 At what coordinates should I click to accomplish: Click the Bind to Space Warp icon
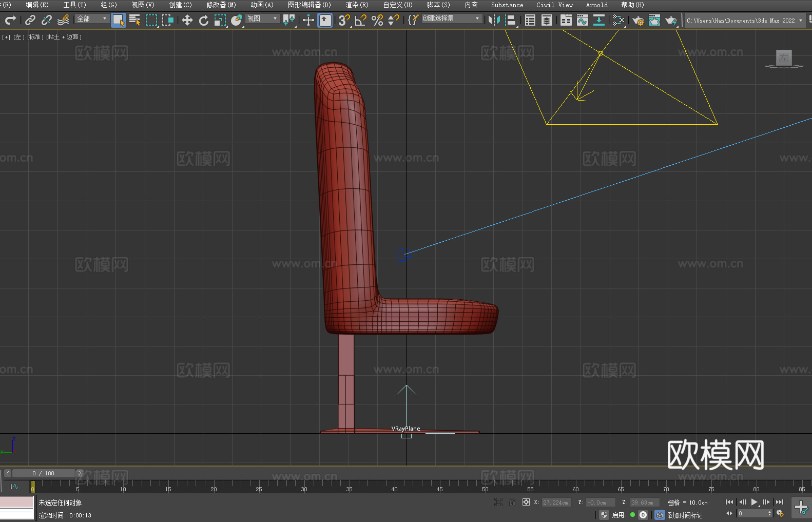click(x=63, y=20)
